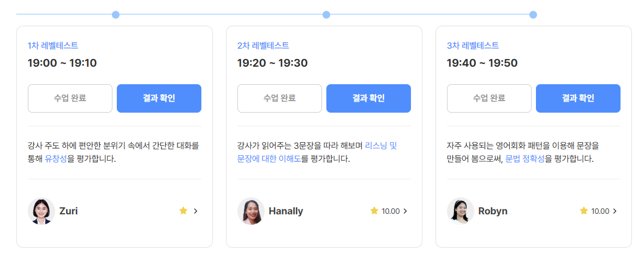This screenshot has height=257, width=644.
Task: Expand Zuri's details with the chevron arrow
Action: coord(195,211)
